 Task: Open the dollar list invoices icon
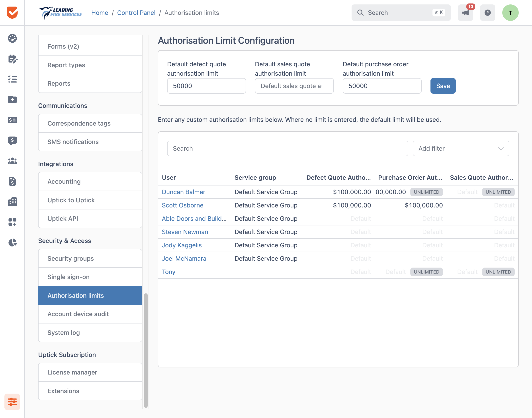pos(12,120)
